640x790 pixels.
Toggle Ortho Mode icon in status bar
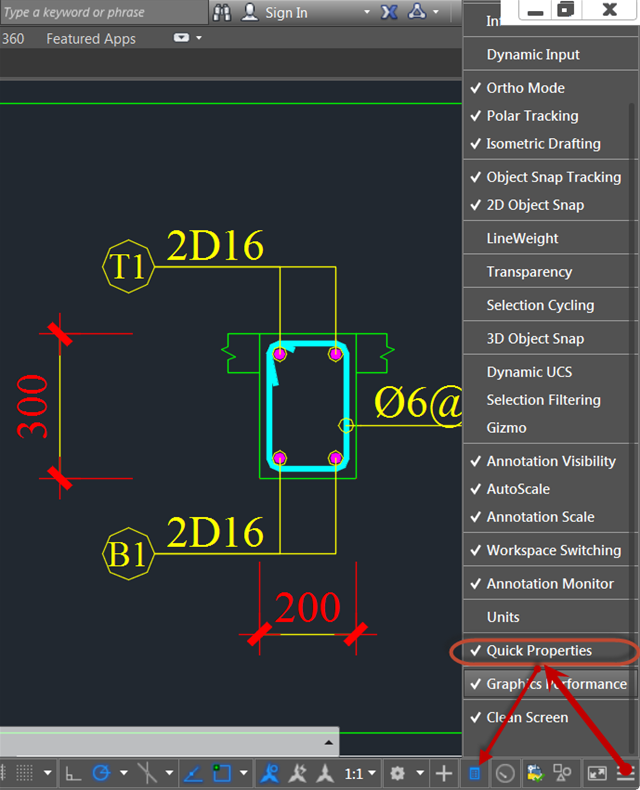(74, 773)
